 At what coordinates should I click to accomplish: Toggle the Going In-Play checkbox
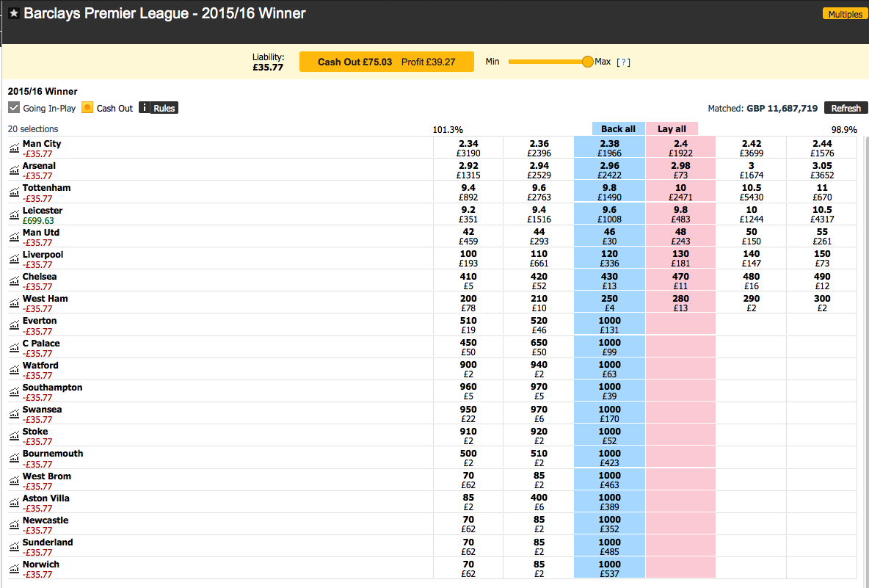tap(14, 107)
